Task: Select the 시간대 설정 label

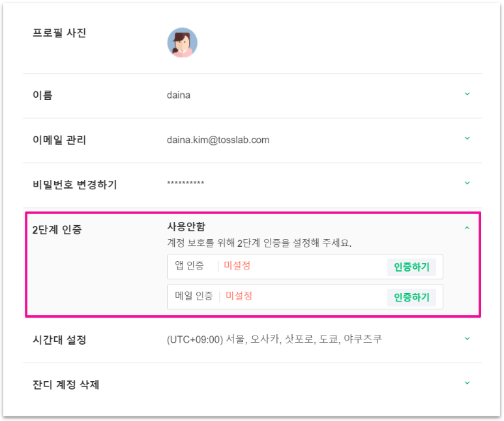Action: (x=59, y=340)
